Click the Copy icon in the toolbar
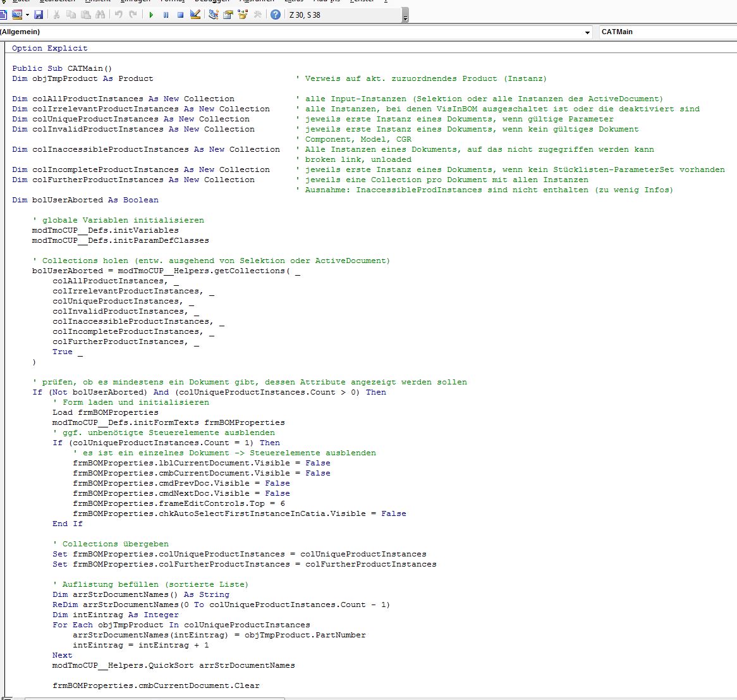Screen dimensions: 737x700 point(71,15)
